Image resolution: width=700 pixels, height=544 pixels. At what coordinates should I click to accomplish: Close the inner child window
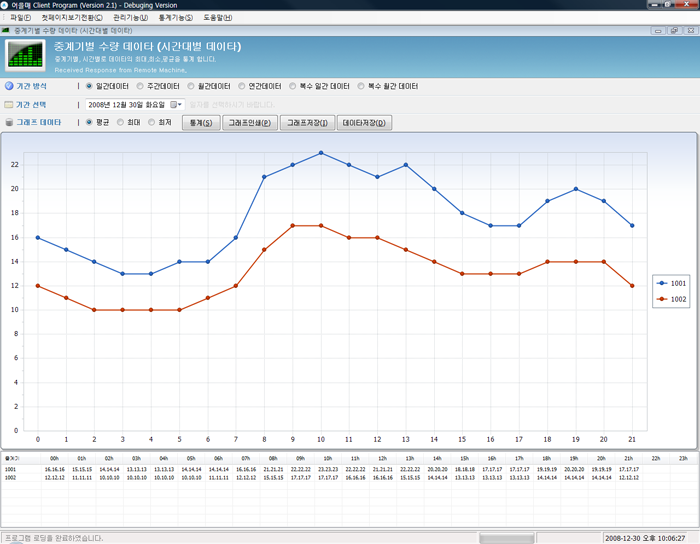click(690, 30)
